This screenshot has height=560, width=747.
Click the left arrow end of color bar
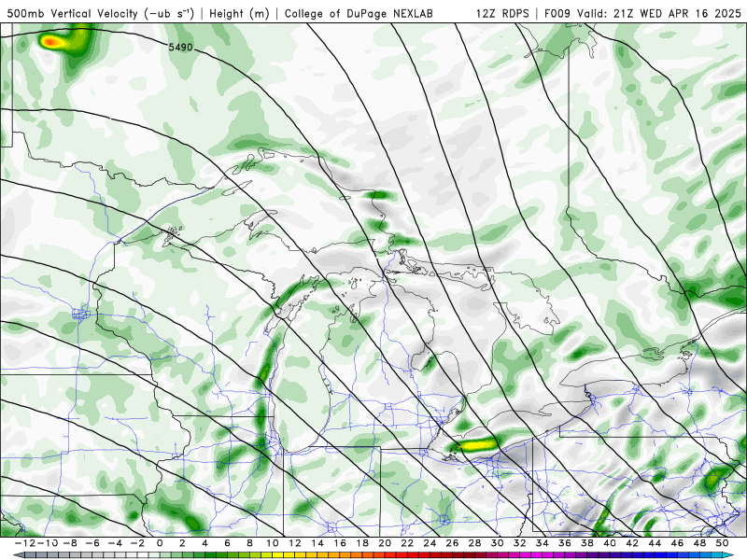[18, 555]
